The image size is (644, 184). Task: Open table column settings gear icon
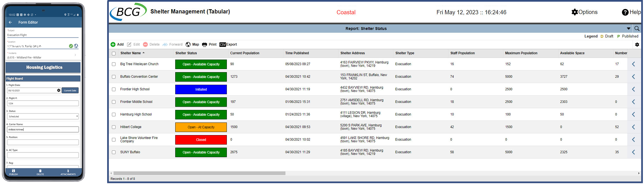click(637, 44)
